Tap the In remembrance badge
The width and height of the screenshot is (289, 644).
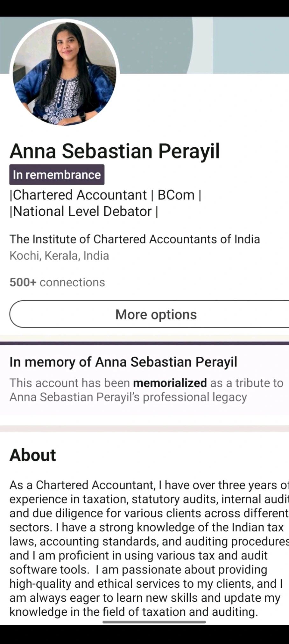(x=57, y=175)
